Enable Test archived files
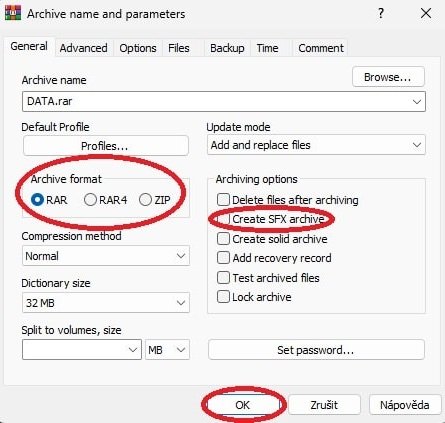This screenshot has width=445, height=423. click(223, 278)
